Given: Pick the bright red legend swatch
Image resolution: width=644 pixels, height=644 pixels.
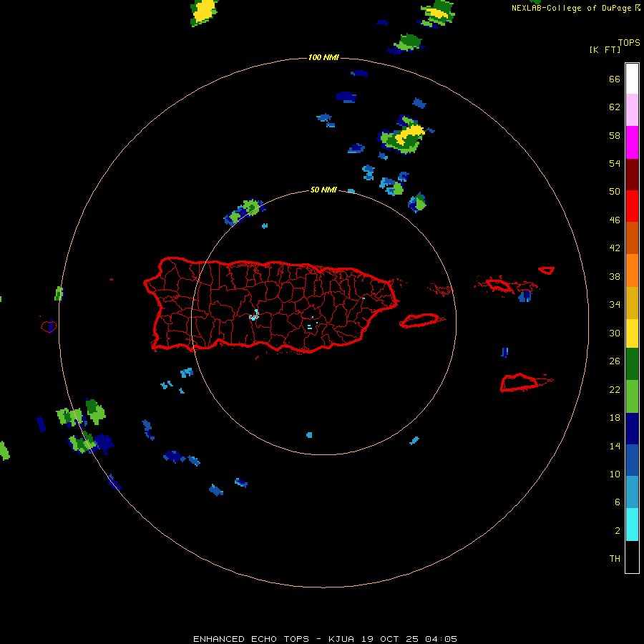Looking at the screenshot, I should pos(632,206).
